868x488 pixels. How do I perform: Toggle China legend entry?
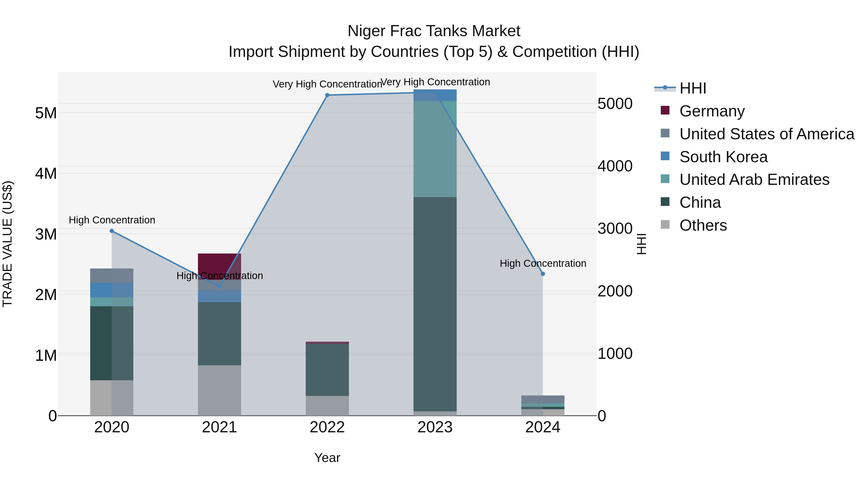pyautogui.click(x=691, y=202)
